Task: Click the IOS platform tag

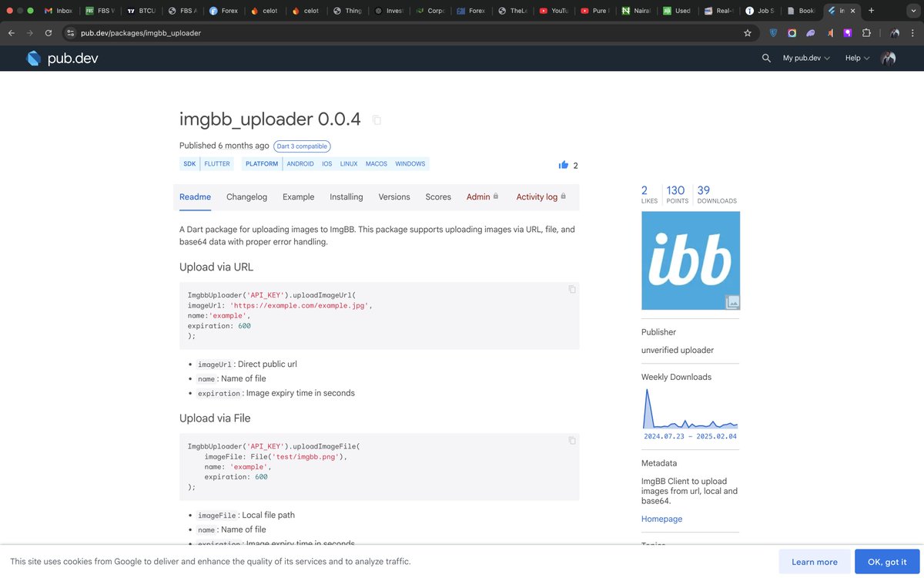Action: 327,164
